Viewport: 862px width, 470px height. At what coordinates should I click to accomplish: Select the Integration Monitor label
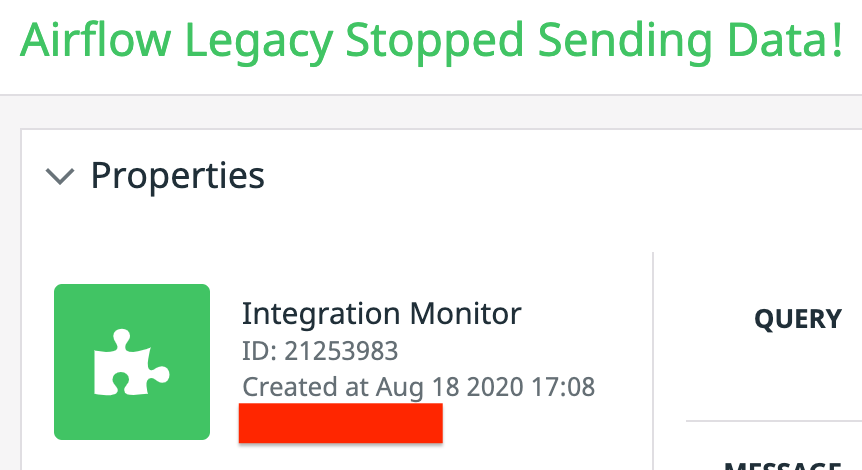point(381,314)
